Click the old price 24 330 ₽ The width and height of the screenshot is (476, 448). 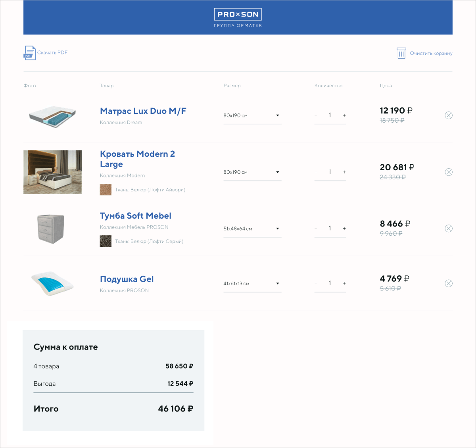click(x=393, y=177)
